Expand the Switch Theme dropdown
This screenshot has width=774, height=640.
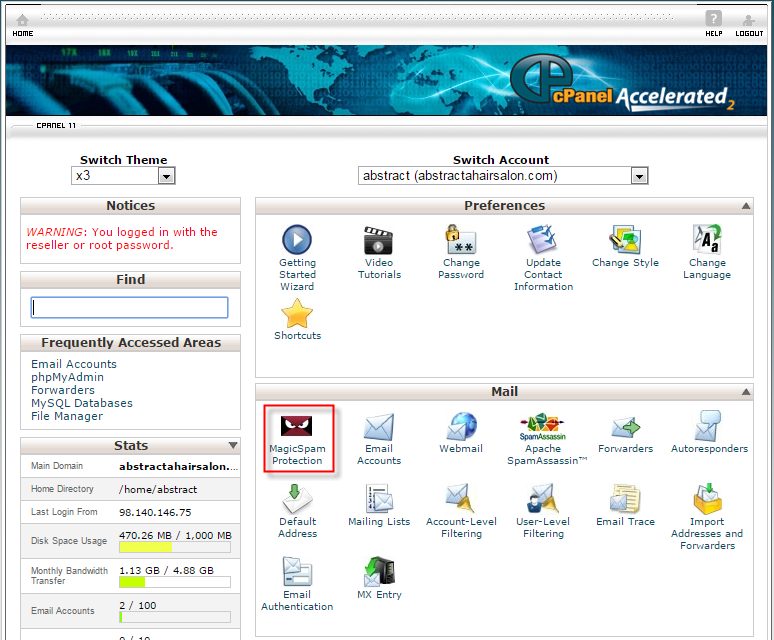(166, 176)
